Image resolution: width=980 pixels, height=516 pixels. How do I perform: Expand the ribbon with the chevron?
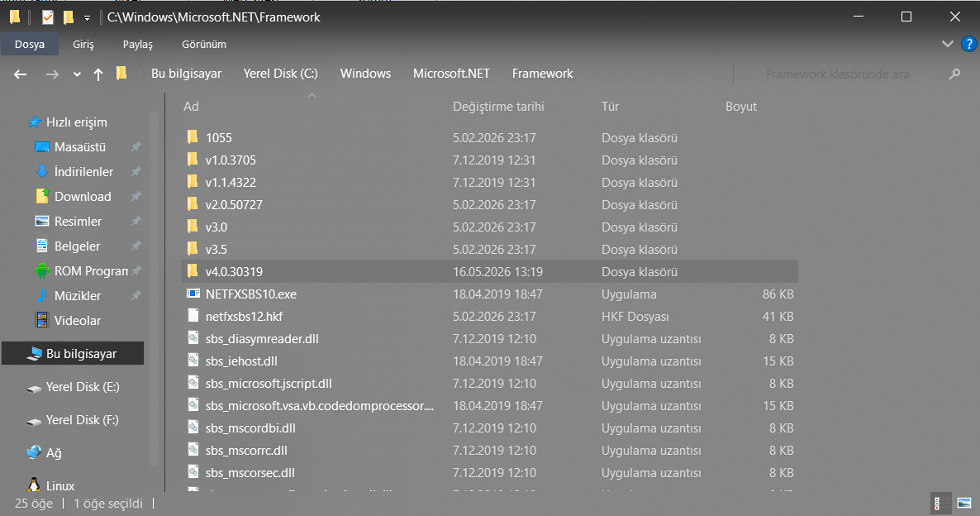[x=948, y=44]
